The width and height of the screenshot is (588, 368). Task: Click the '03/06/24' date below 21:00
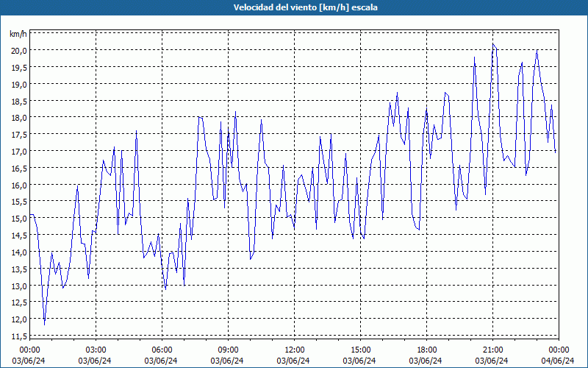click(492, 361)
